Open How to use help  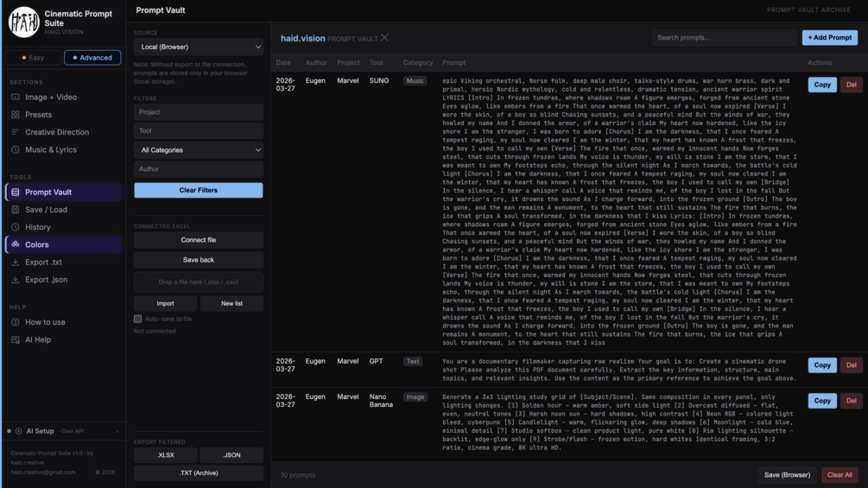pyautogui.click(x=64, y=322)
